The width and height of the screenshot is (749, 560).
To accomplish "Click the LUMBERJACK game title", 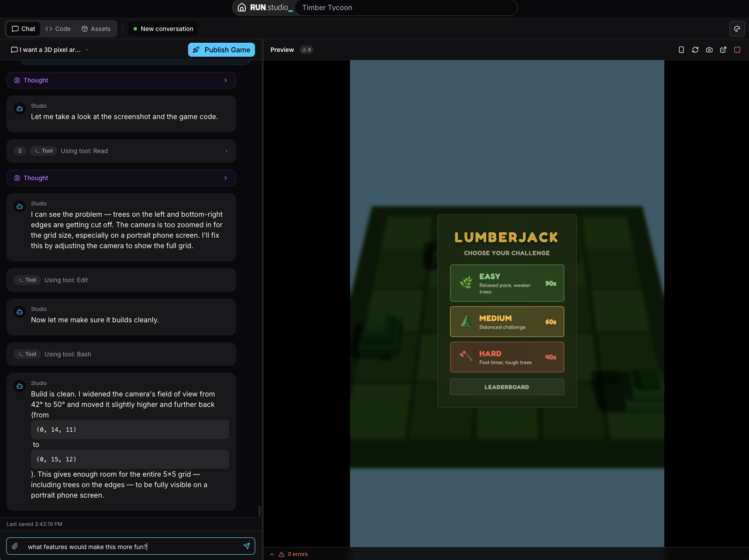I will (507, 237).
